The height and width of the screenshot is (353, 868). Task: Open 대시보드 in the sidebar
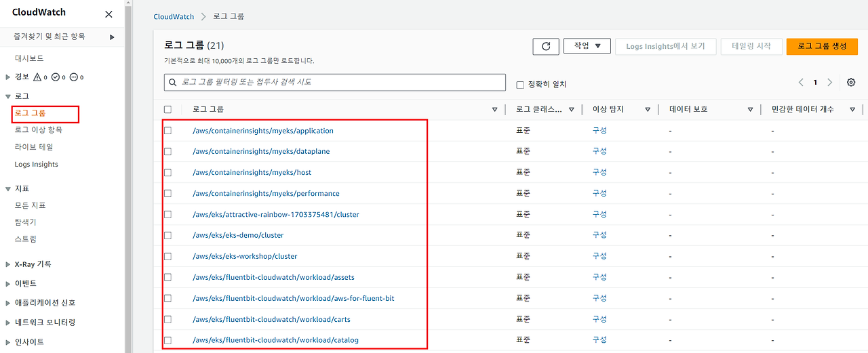[x=29, y=58]
